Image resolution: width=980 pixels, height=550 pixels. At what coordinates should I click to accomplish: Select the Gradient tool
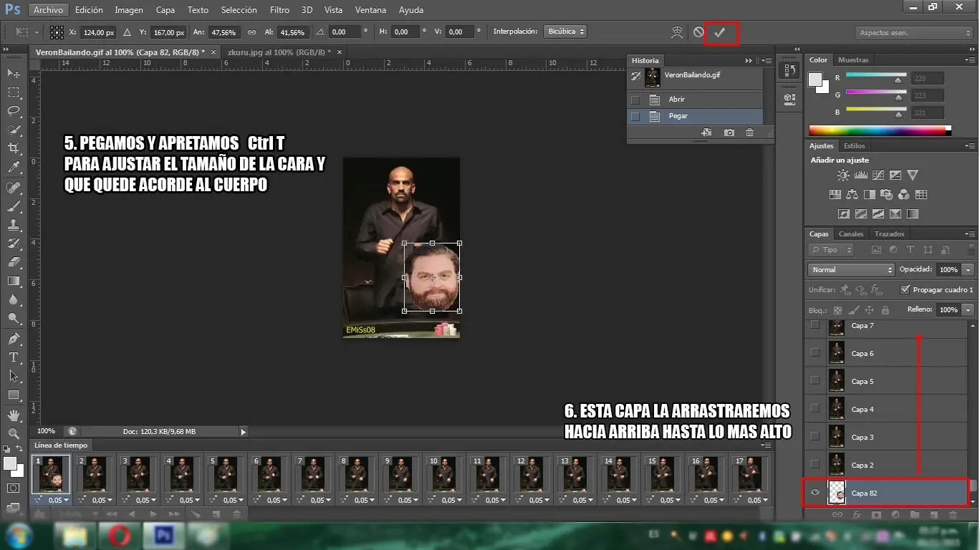click(x=14, y=281)
